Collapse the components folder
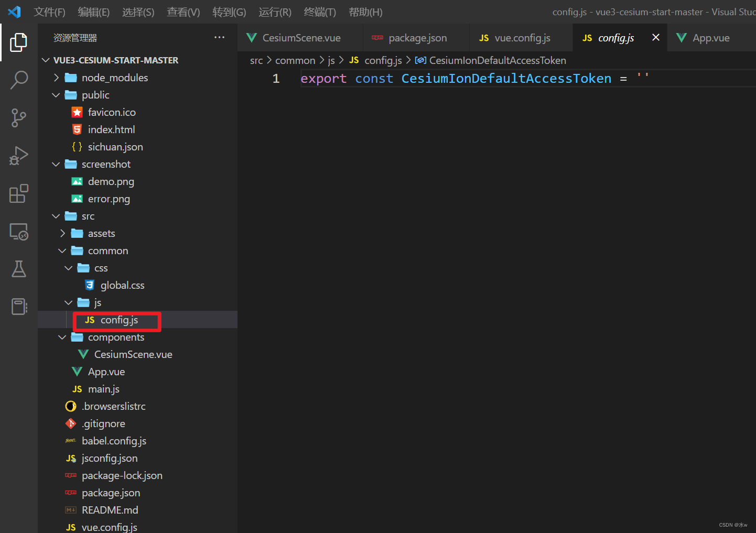Viewport: 756px width, 533px height. (x=62, y=337)
